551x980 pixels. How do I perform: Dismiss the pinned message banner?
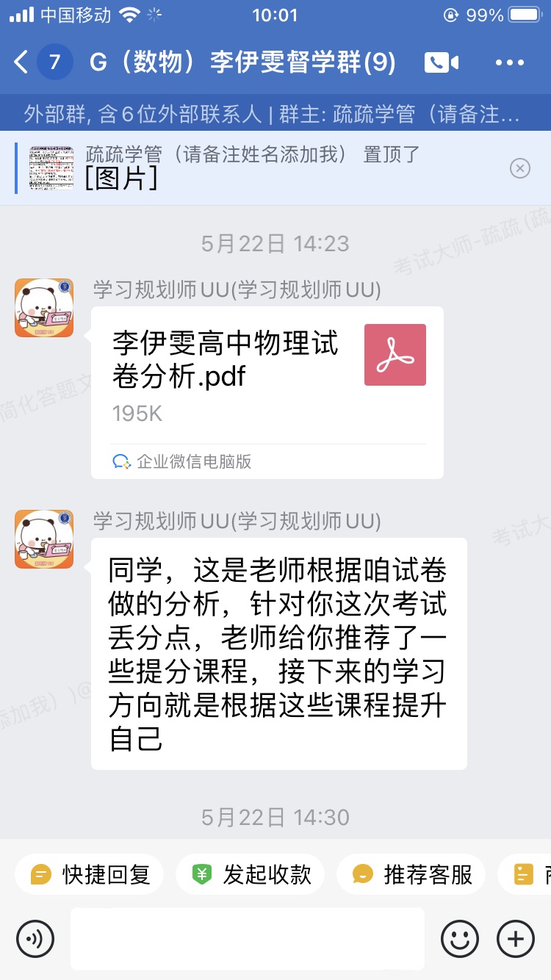pyautogui.click(x=519, y=169)
